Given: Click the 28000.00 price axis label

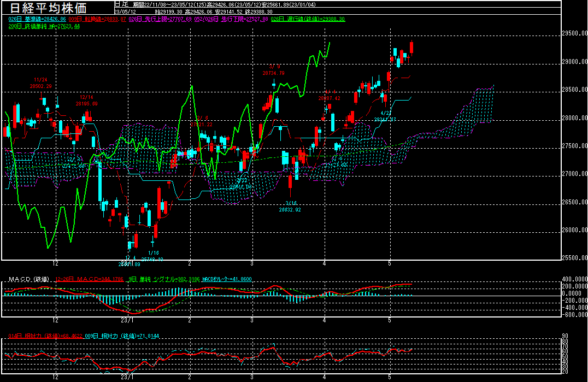Looking at the screenshot, I should [x=574, y=117].
